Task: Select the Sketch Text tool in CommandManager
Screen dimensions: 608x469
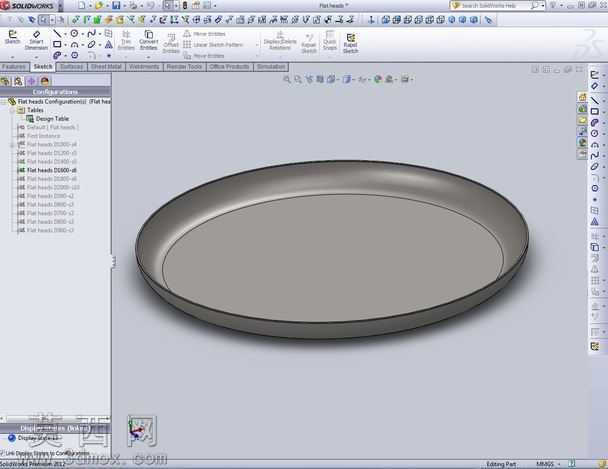Action: point(109,45)
